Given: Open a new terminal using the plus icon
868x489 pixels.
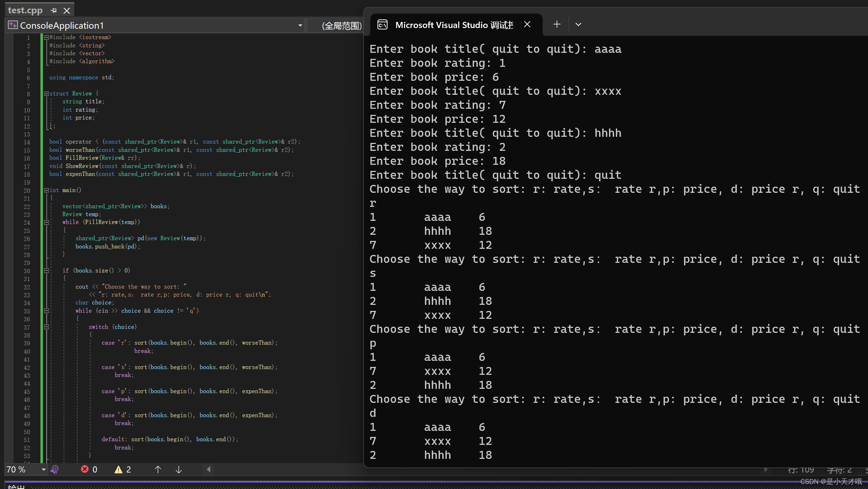Looking at the screenshot, I should point(557,24).
